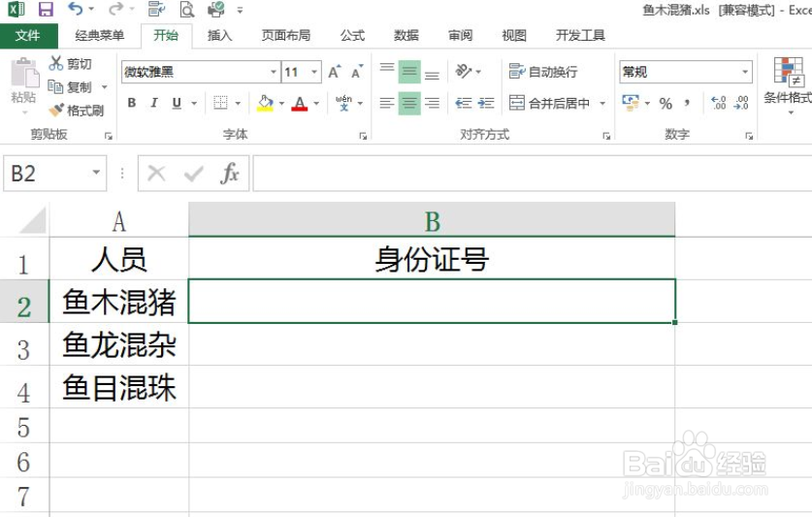Open accounting number format icon
The image size is (812, 517).
tap(631, 103)
